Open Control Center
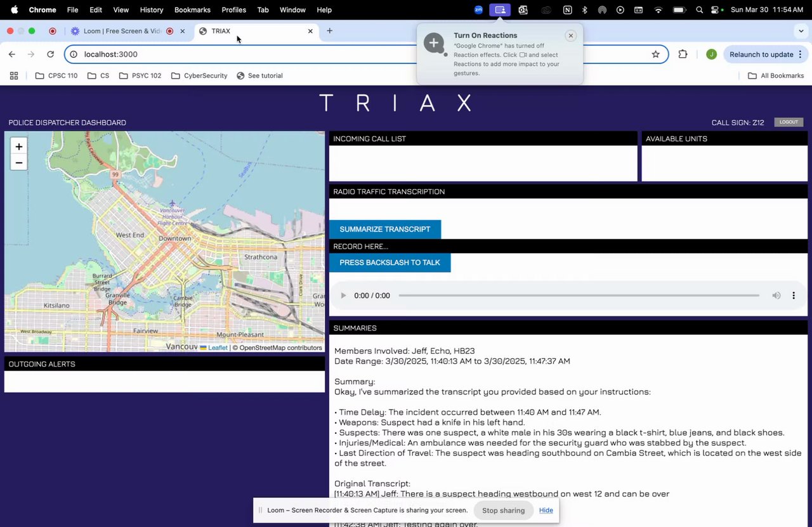The height and width of the screenshot is (527, 812). click(x=716, y=10)
